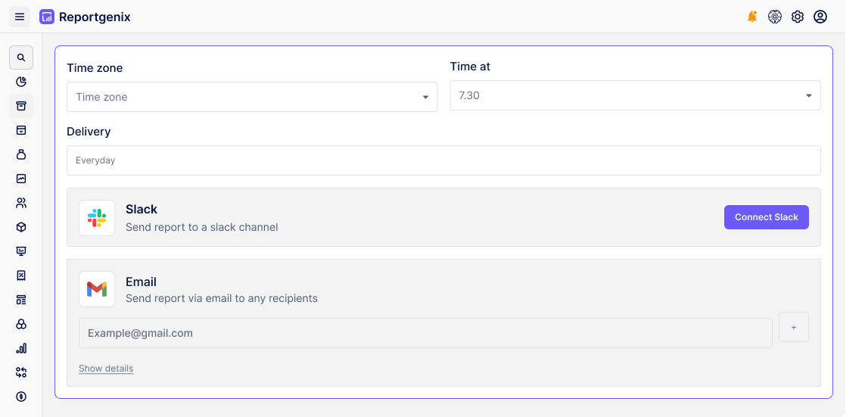Click the Gmail logo icon

pos(97,289)
